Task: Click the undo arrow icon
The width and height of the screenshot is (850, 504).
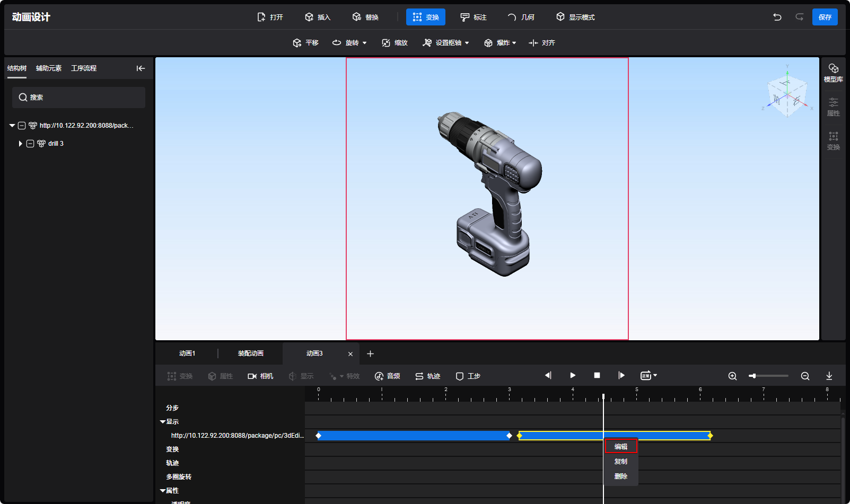Action: [777, 17]
